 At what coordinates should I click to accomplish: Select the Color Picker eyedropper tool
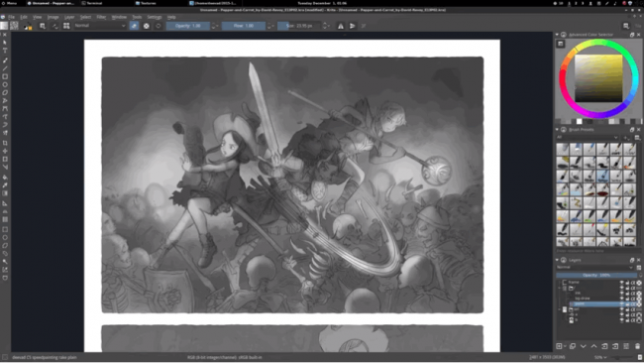[x=5, y=185]
